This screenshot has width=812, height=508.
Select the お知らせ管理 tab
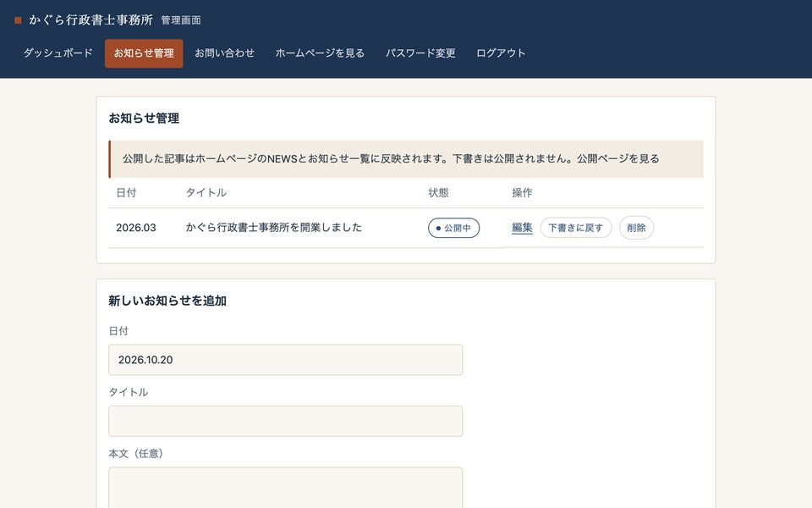144,52
